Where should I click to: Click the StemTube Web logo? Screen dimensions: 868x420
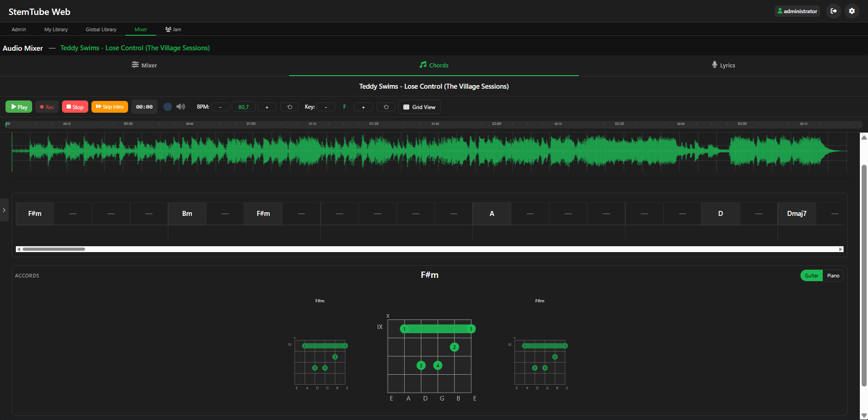(x=39, y=12)
